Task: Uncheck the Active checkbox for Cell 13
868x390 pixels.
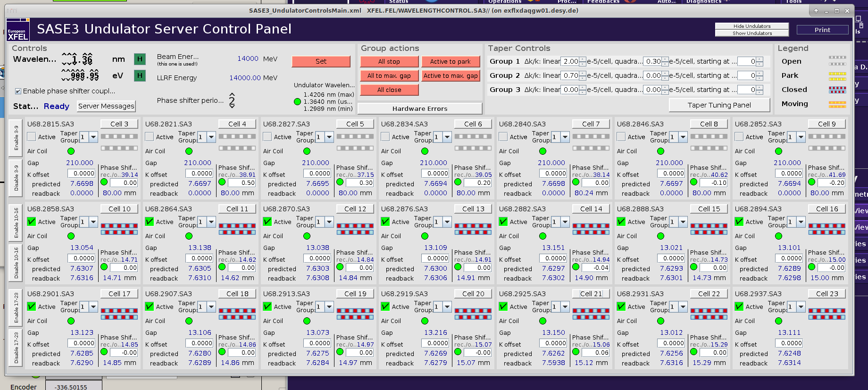Action: 385,222
